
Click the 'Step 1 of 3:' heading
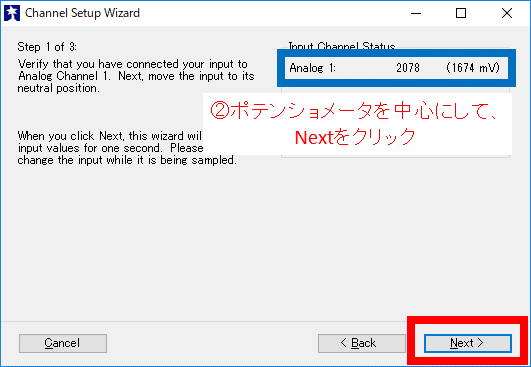[x=47, y=47]
